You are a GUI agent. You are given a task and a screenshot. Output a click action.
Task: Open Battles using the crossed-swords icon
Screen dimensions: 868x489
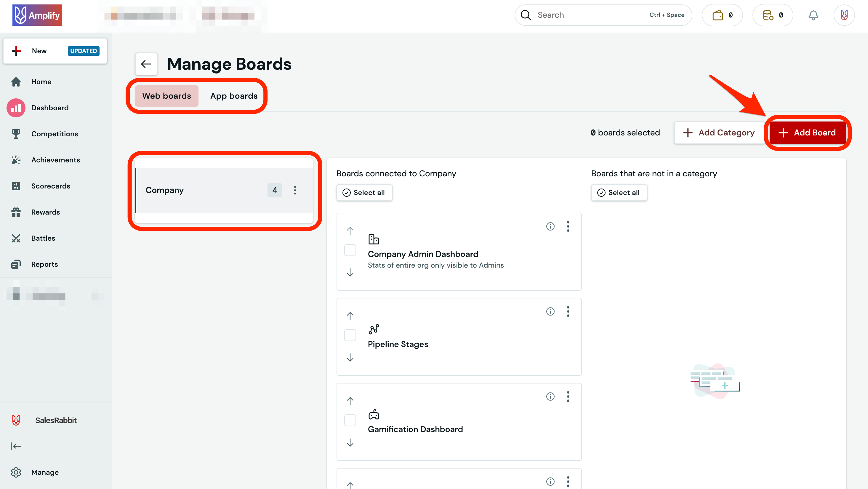(16, 238)
